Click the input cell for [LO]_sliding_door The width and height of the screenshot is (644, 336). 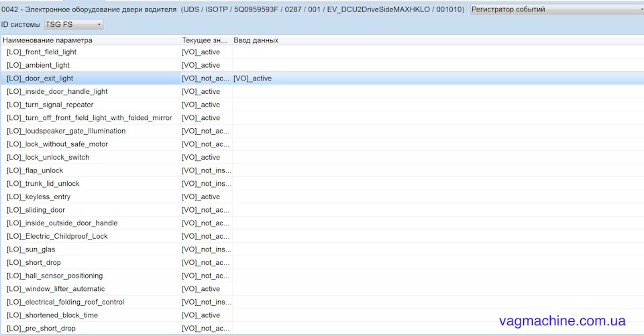[x=438, y=210]
